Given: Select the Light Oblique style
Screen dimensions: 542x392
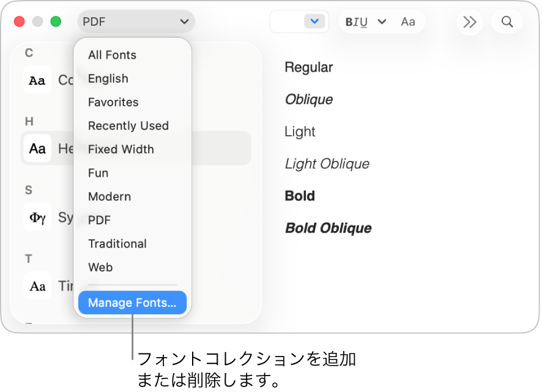Looking at the screenshot, I should [327, 164].
